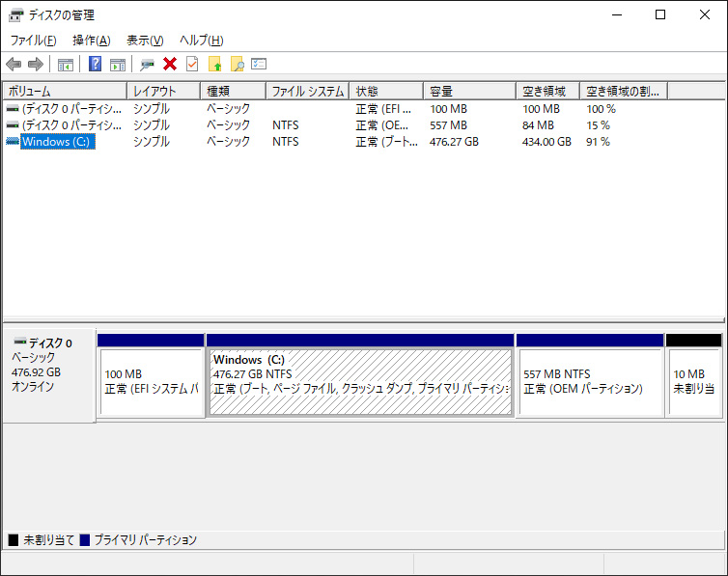Image resolution: width=728 pixels, height=576 pixels.
Task: Sort by the 種類 column header
Action: (233, 91)
